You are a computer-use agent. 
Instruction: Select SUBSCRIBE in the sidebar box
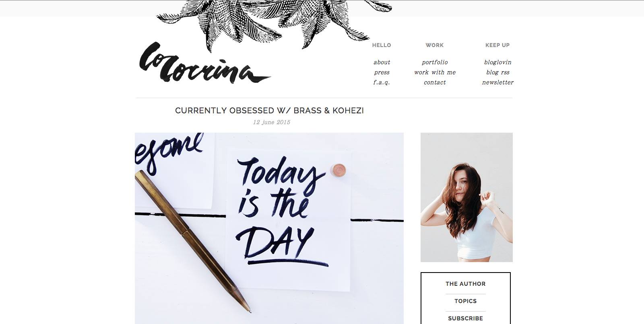pos(466,318)
